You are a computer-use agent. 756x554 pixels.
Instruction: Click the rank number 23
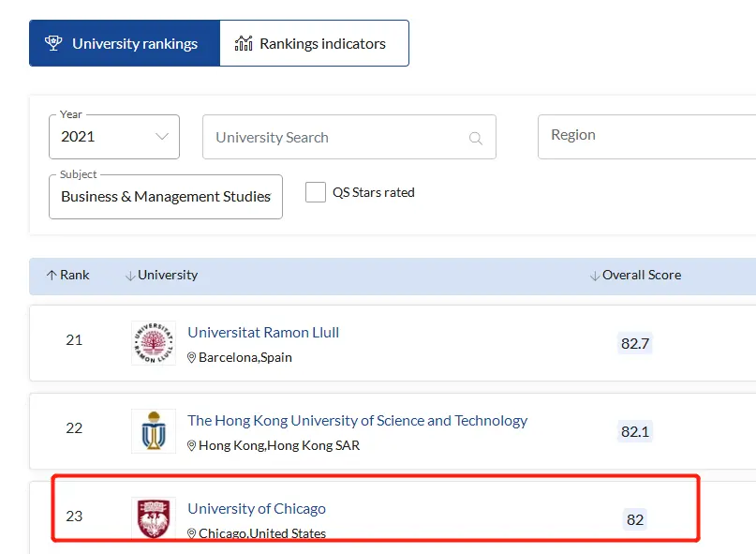[x=74, y=517]
